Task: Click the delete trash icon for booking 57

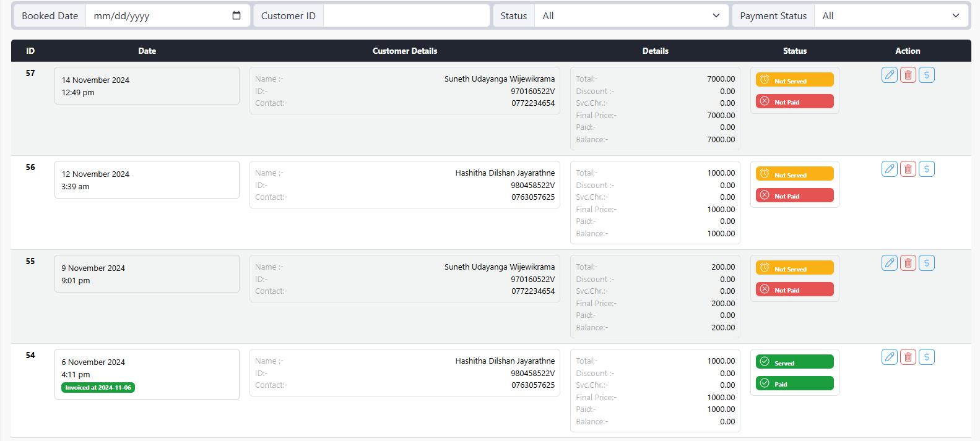Action: (908, 75)
